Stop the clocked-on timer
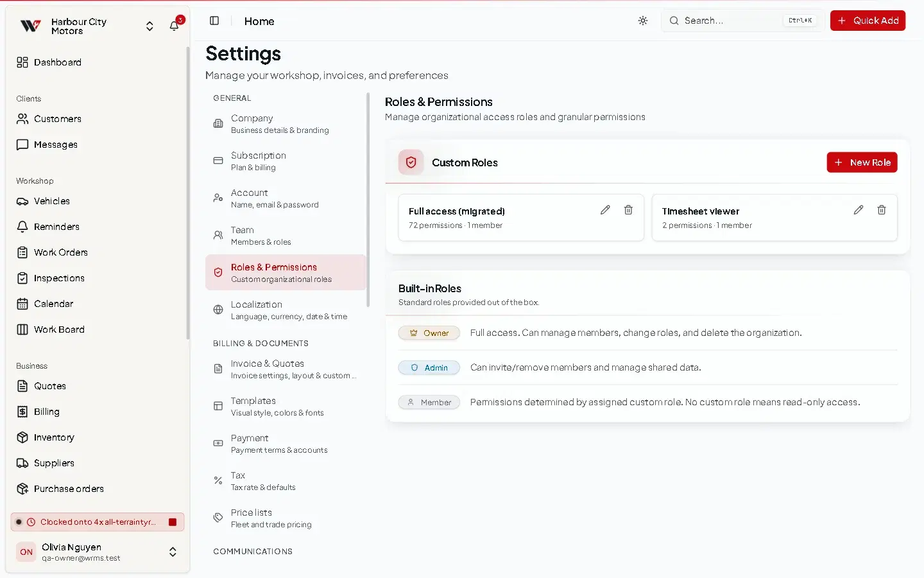Image resolution: width=924 pixels, height=578 pixels. coord(173,522)
